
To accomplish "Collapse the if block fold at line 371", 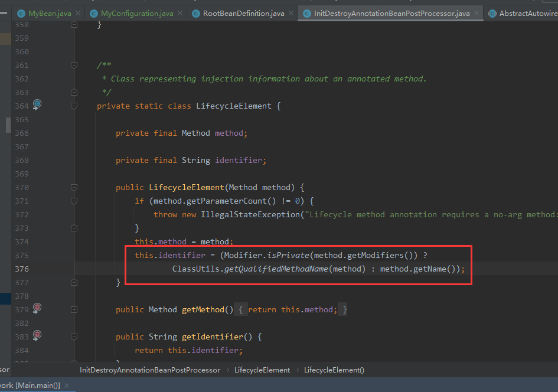I will coord(74,201).
